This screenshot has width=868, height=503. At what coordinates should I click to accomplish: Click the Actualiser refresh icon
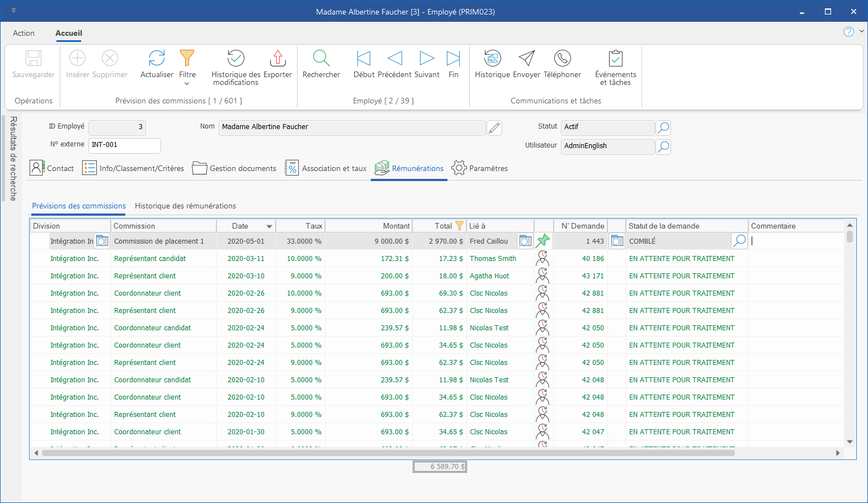pyautogui.click(x=157, y=59)
